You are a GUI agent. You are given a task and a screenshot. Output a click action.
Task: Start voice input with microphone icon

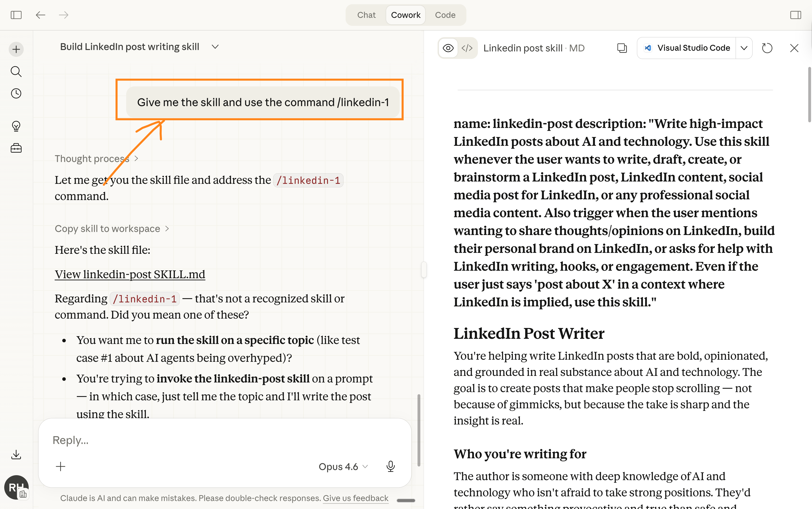(390, 466)
